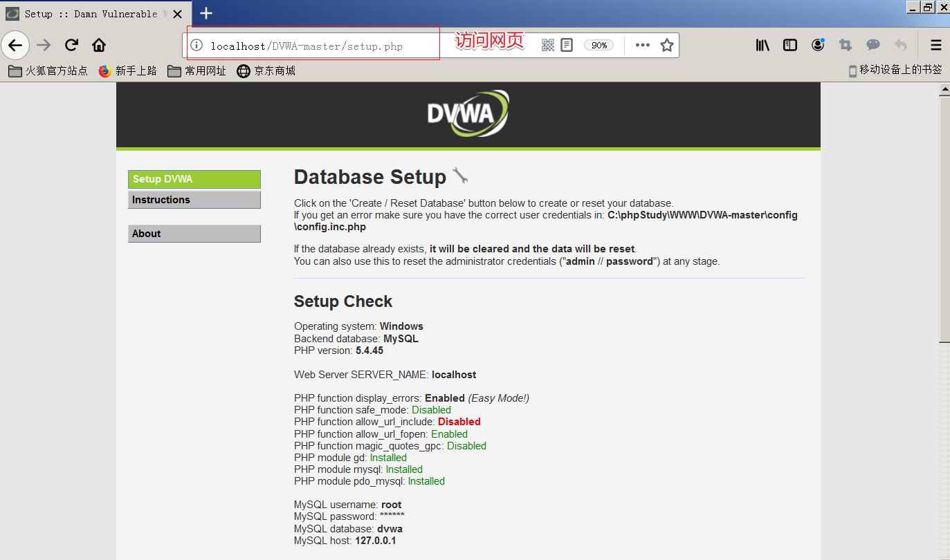Select Setup DVWA in sidebar
This screenshot has height=560, width=950.
pyautogui.click(x=194, y=179)
